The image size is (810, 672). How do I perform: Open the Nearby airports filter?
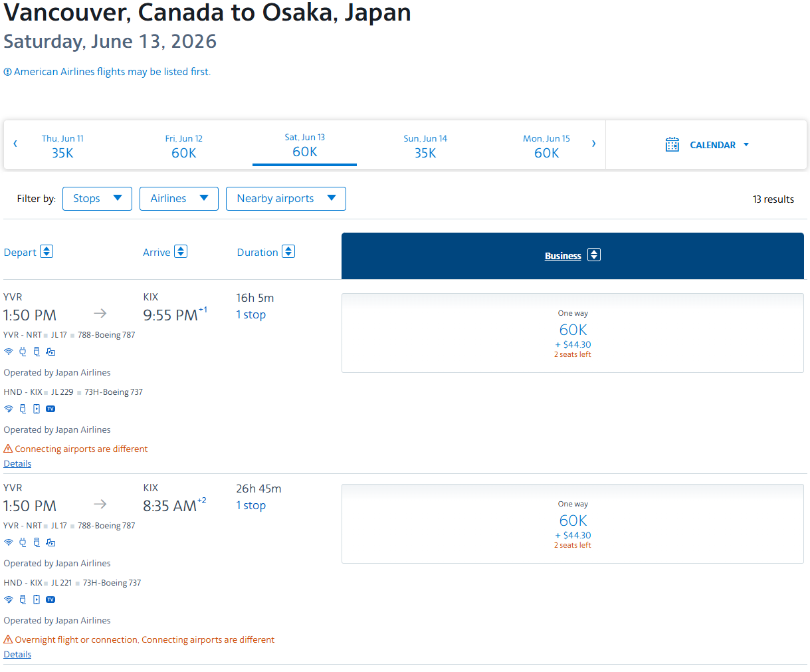[286, 199]
